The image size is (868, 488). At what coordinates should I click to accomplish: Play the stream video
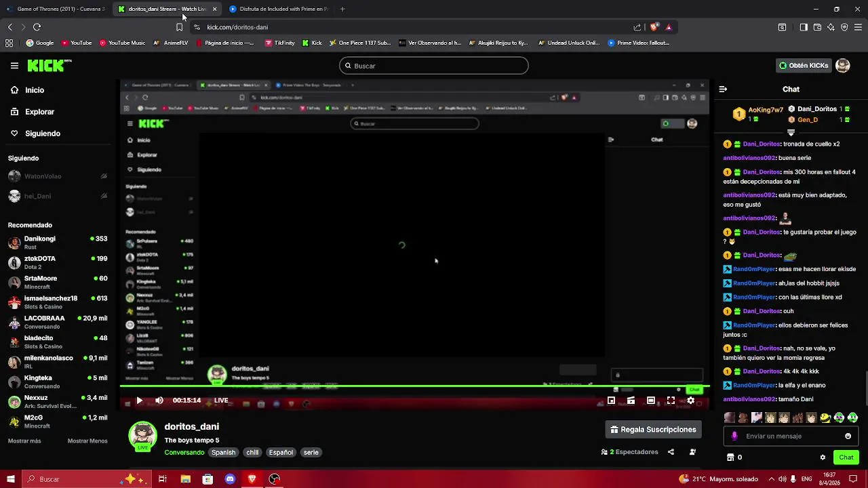140,401
